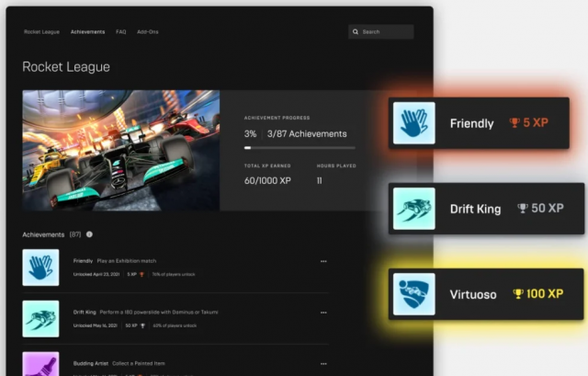The height and width of the screenshot is (376, 588).
Task: Click the grey trophy beside 50 XP
Action: pos(523,209)
